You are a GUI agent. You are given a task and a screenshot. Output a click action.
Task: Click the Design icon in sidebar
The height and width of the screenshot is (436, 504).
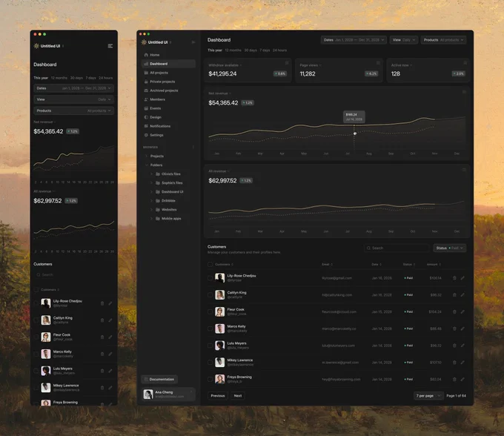point(146,117)
